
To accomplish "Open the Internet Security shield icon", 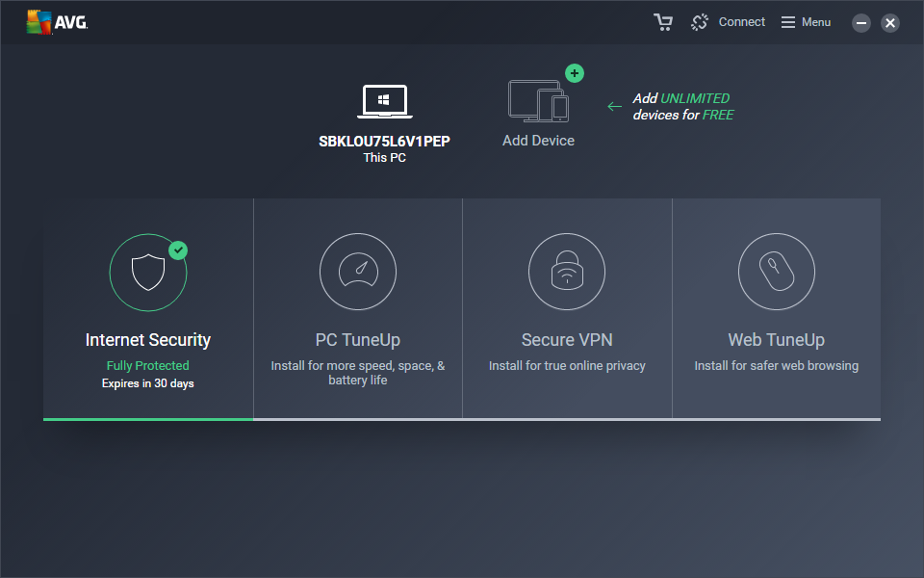I will (x=148, y=272).
